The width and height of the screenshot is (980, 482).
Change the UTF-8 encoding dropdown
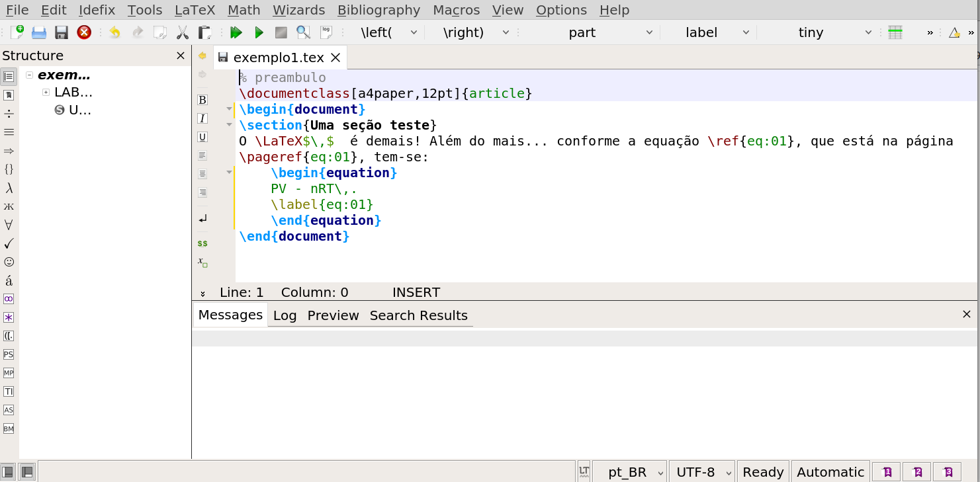pos(702,472)
